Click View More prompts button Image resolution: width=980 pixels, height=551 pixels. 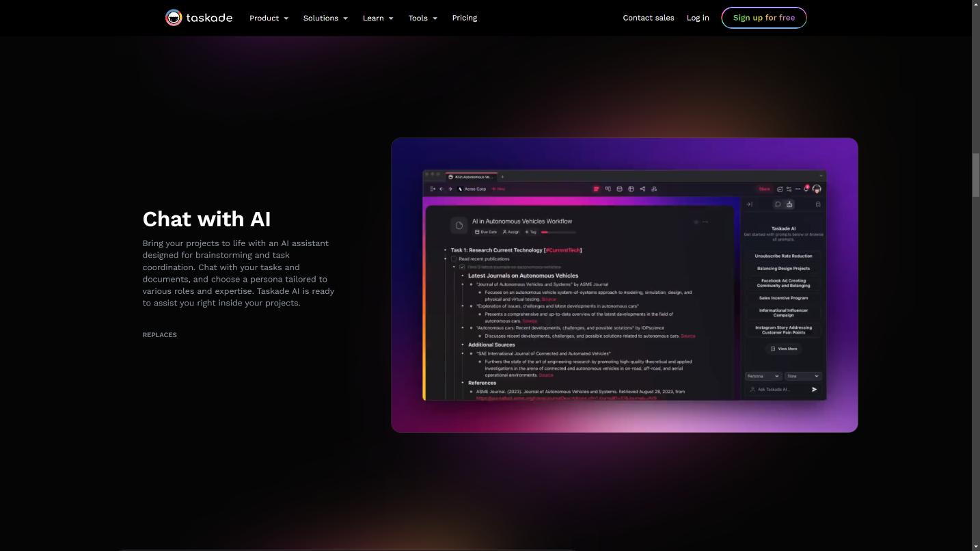[784, 349]
